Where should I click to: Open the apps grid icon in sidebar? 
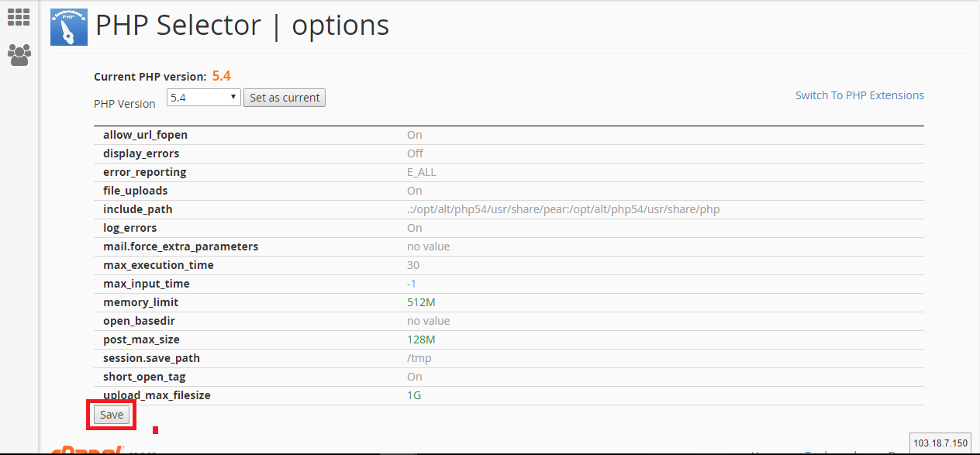(19, 17)
